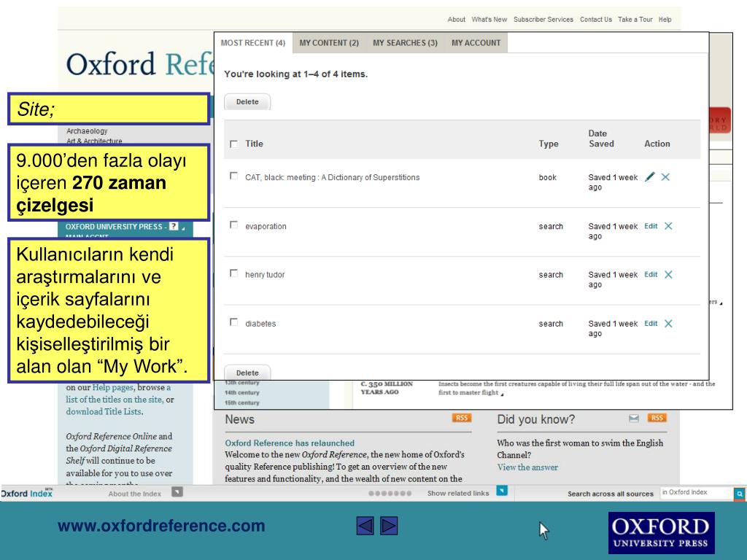
Task: Tick the checkbox for diabetes
Action: point(233,322)
